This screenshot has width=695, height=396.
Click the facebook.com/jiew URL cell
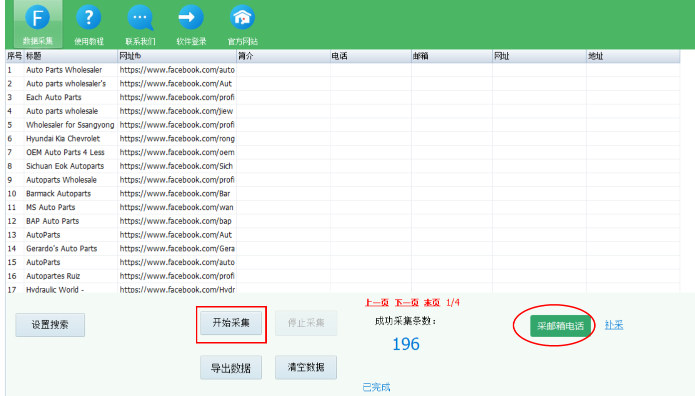coord(177,111)
